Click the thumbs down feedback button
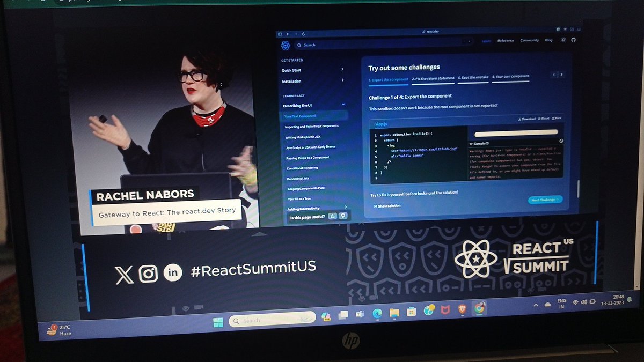The image size is (644, 362). click(x=342, y=216)
